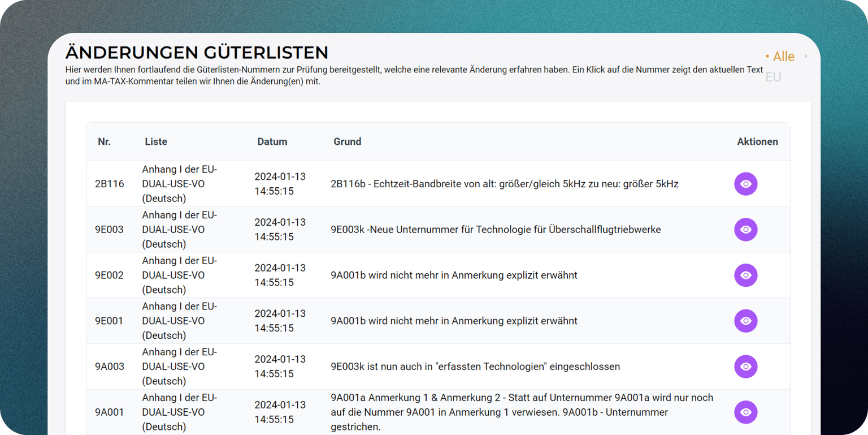This screenshot has height=435, width=868.
Task: Sort the list by the Grund column
Action: pos(347,141)
